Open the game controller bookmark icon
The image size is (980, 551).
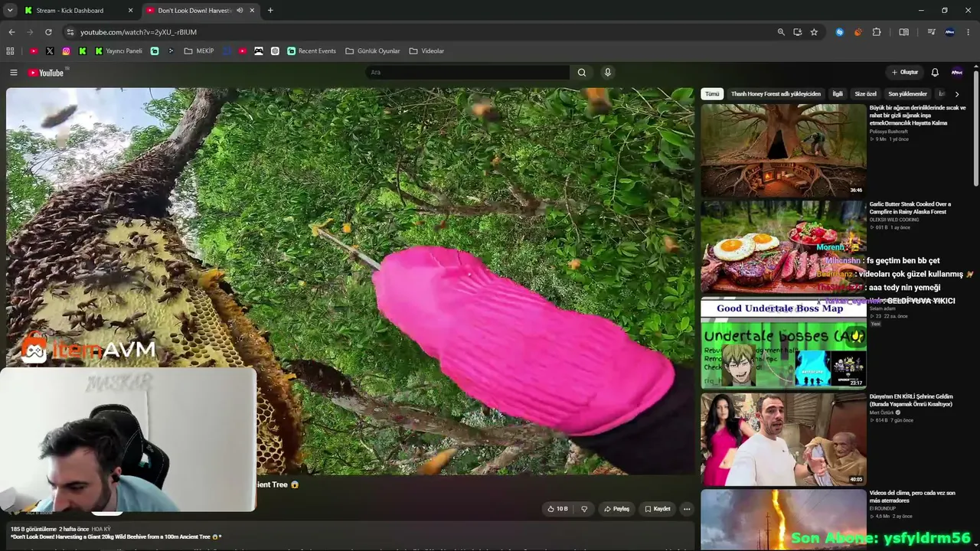tap(259, 51)
